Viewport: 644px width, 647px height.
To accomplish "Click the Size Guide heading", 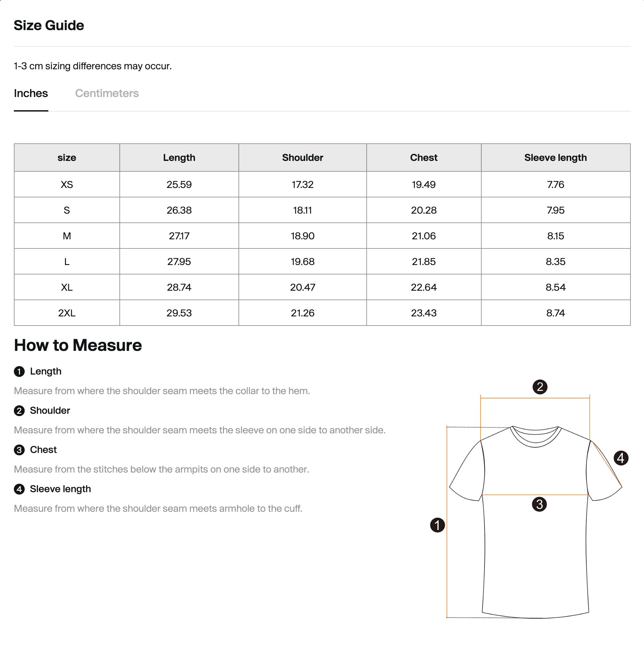I will tap(49, 25).
